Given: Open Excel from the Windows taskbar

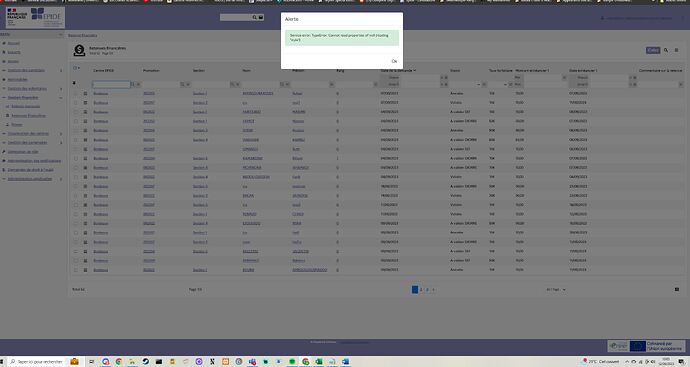Looking at the screenshot, I should tap(319, 362).
